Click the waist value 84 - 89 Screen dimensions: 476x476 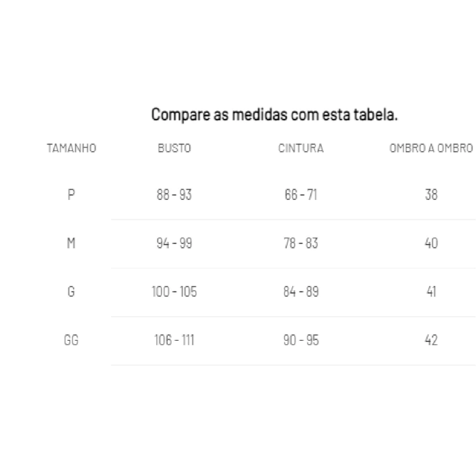pos(301,292)
